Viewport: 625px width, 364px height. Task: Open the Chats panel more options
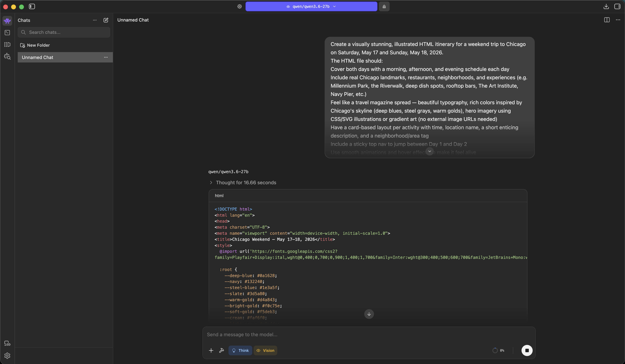click(95, 20)
